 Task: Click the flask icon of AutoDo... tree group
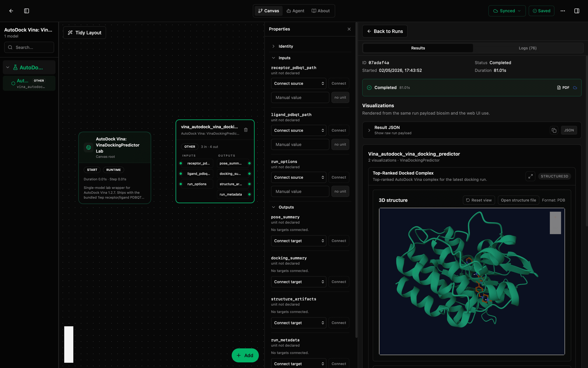click(15, 67)
